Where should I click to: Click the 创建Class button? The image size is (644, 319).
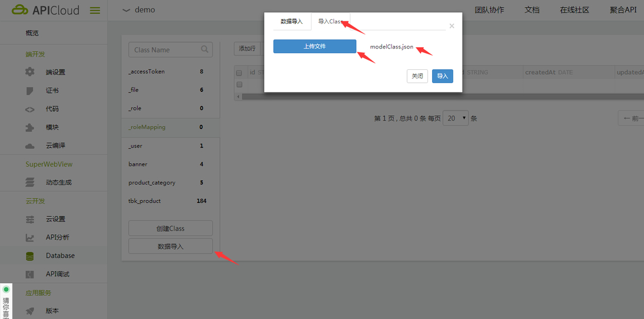(x=171, y=228)
